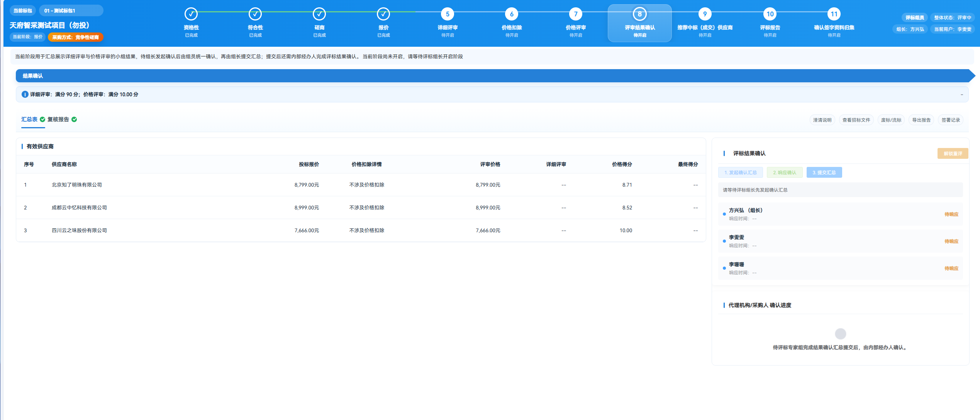Click the 查看招标文件 button

tap(856, 120)
